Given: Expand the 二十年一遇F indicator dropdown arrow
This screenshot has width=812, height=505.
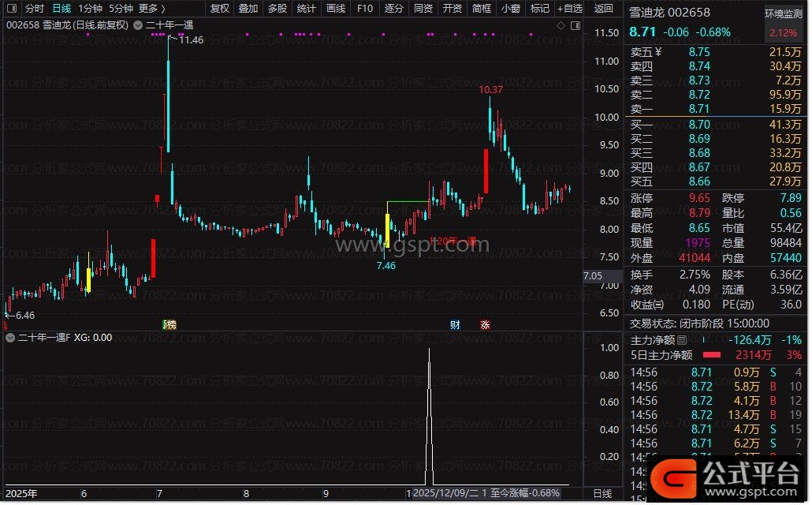Looking at the screenshot, I should tap(9, 338).
